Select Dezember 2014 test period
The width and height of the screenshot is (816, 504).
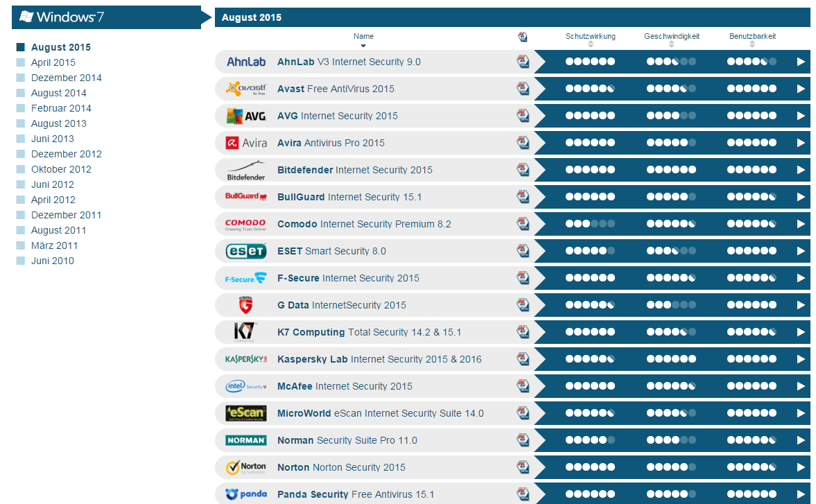(66, 78)
